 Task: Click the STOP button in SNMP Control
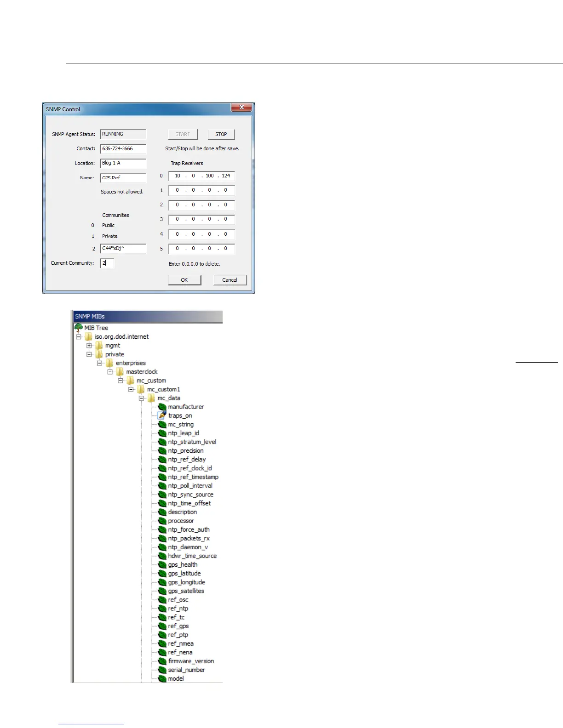221,134
